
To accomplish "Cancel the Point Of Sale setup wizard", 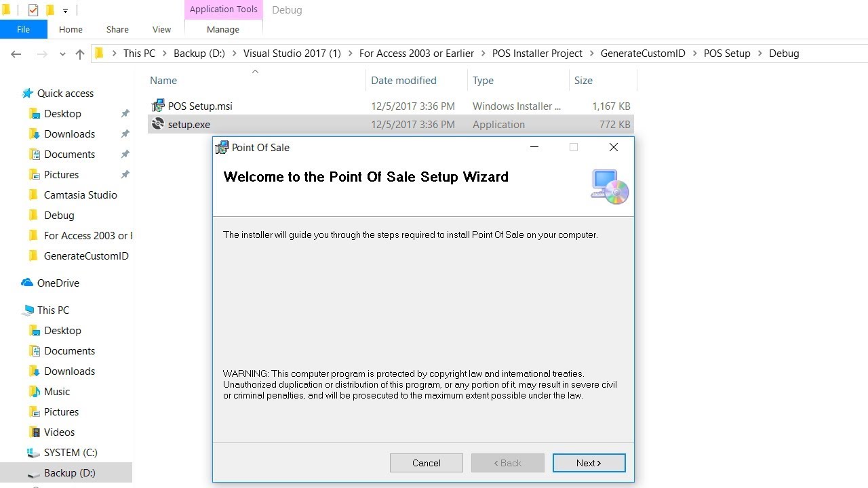I will (x=426, y=463).
